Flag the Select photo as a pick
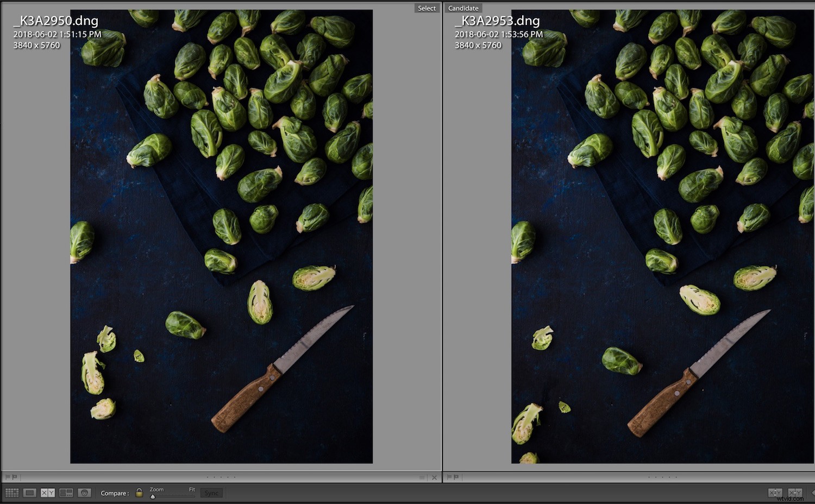Viewport: 815px width, 504px height. coord(7,477)
